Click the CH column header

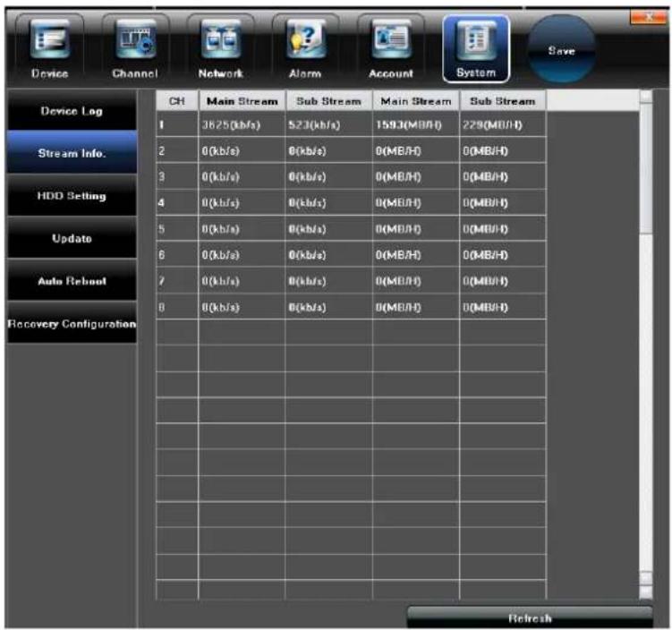click(x=177, y=101)
